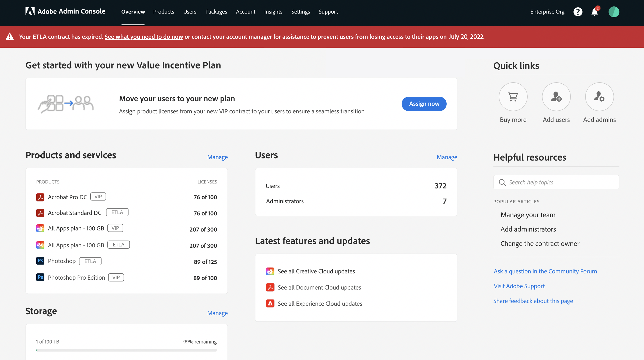Click the Experience Cloud updates icon
This screenshot has width=644, height=360.
pos(270,304)
